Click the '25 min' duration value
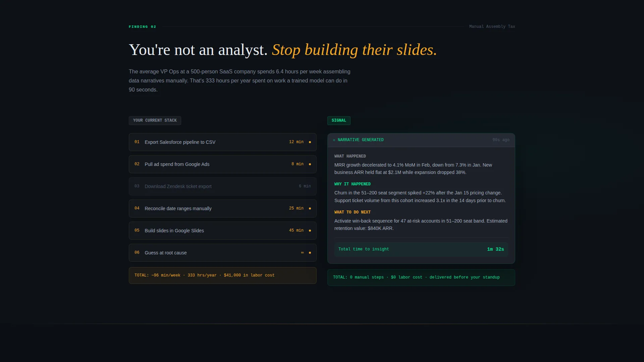Screen dimensions: 644x362 (x=296, y=208)
